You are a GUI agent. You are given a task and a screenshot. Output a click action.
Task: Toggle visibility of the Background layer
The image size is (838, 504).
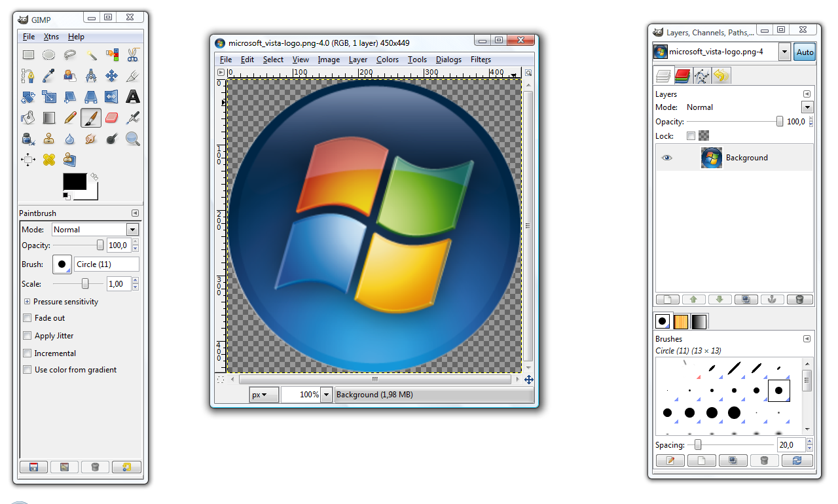[666, 158]
